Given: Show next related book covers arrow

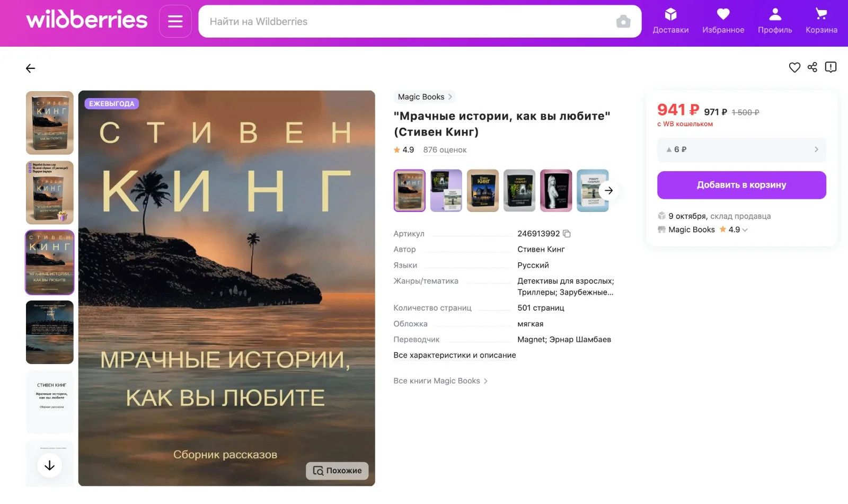Looking at the screenshot, I should (608, 190).
